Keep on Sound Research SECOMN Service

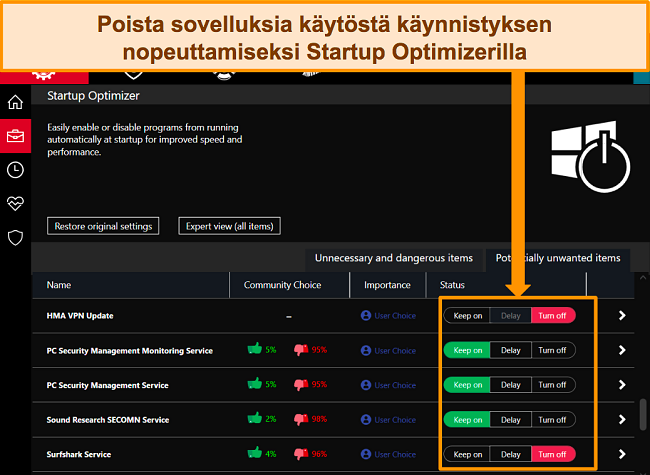(x=467, y=419)
